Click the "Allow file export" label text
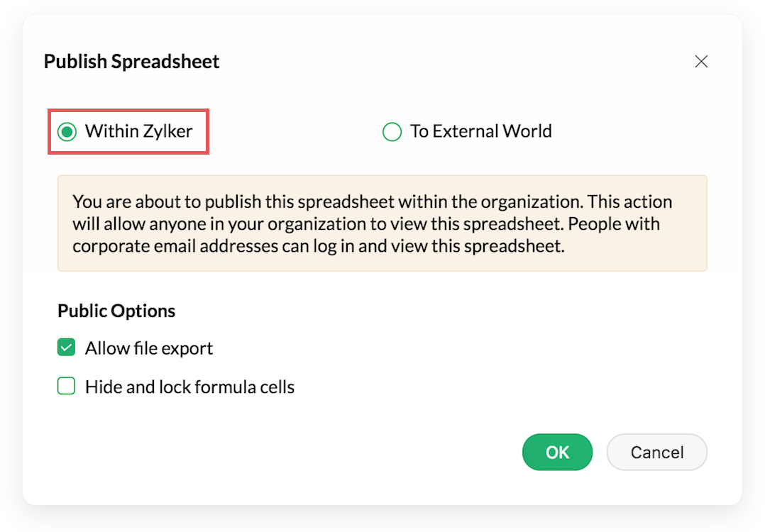765x532 pixels. pyautogui.click(x=149, y=348)
